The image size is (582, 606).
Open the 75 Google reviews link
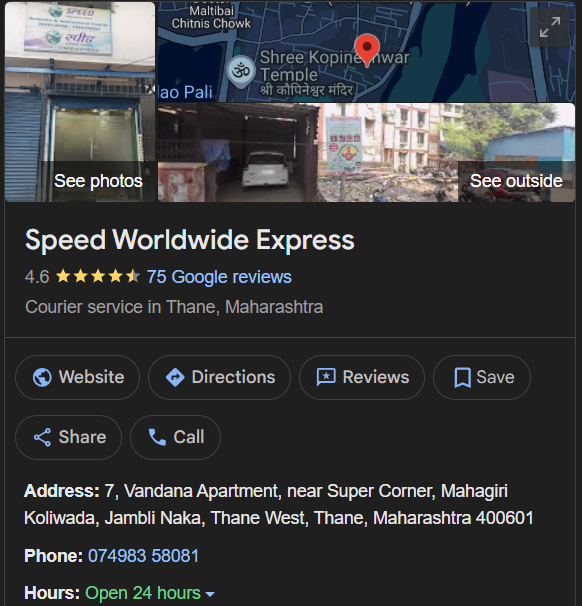click(219, 277)
